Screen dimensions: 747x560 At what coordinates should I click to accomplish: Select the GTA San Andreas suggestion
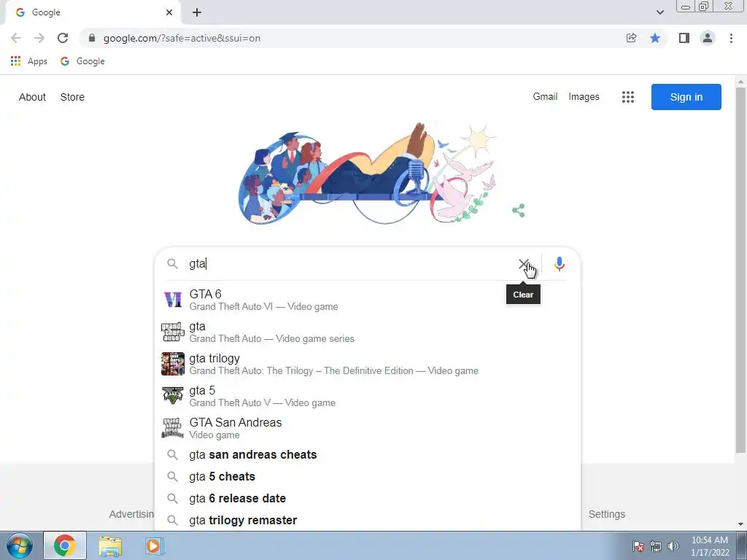click(368, 427)
